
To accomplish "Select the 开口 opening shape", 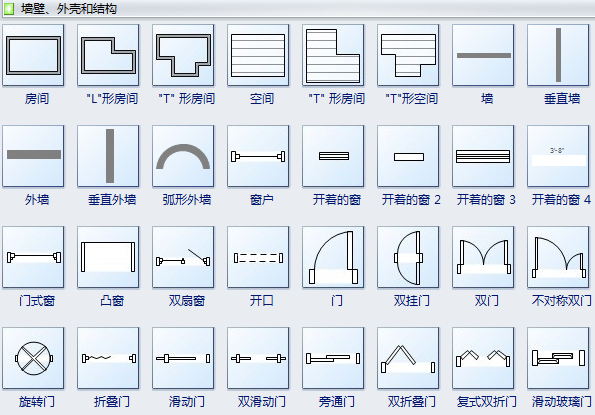I will [x=258, y=257].
